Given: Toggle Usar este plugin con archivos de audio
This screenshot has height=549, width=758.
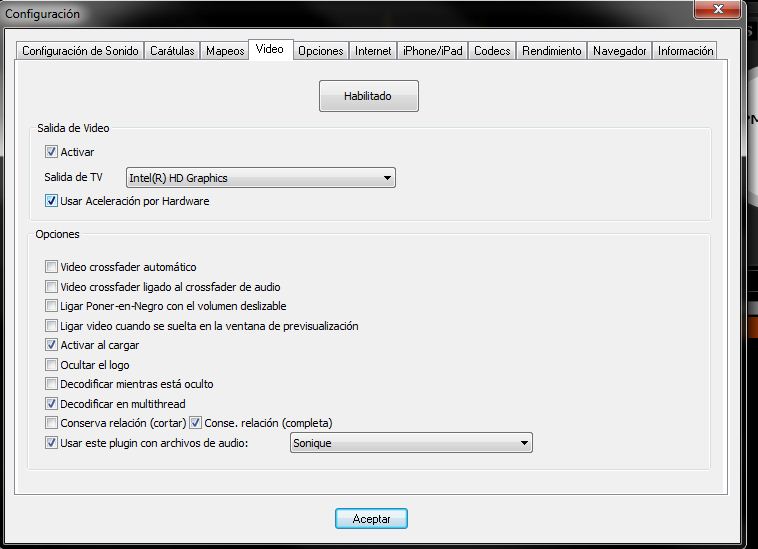Looking at the screenshot, I should [x=51, y=442].
